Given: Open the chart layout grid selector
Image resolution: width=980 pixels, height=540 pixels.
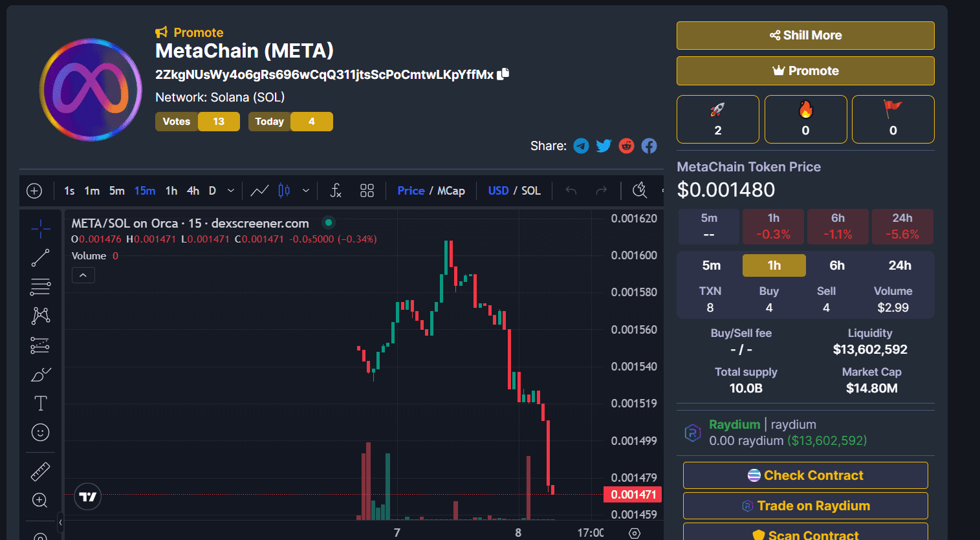Looking at the screenshot, I should (x=367, y=190).
